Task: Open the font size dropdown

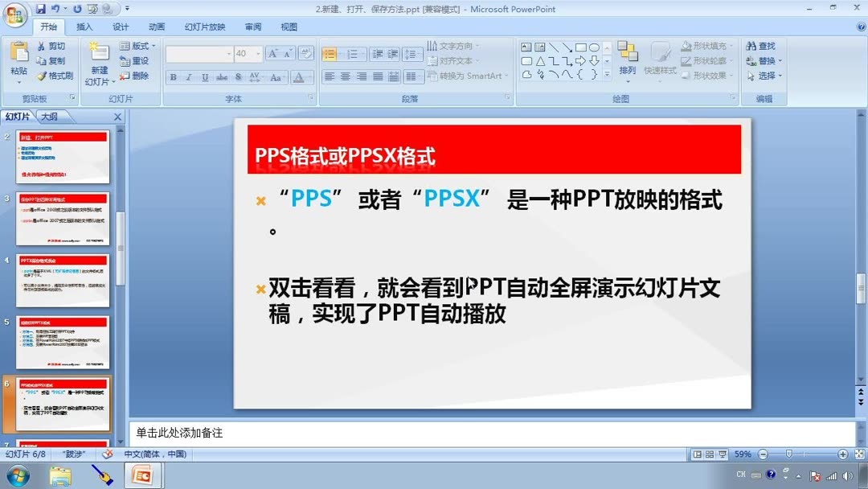Action: point(257,52)
